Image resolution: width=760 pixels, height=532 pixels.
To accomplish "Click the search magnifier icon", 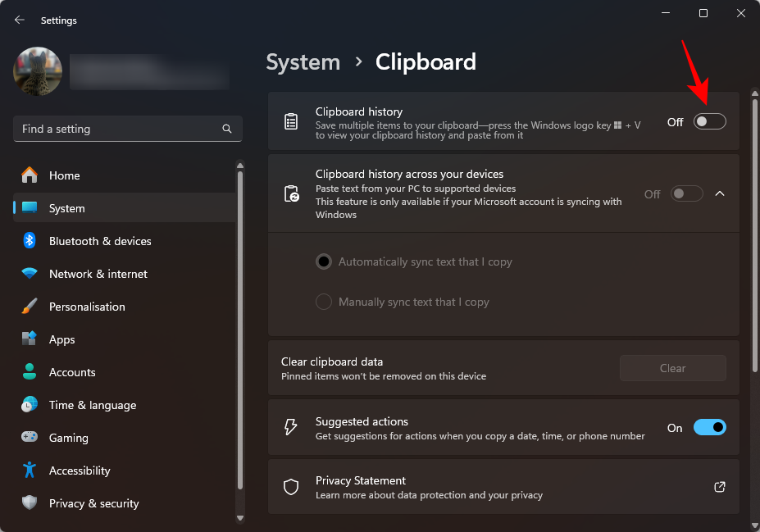I will click(x=227, y=129).
